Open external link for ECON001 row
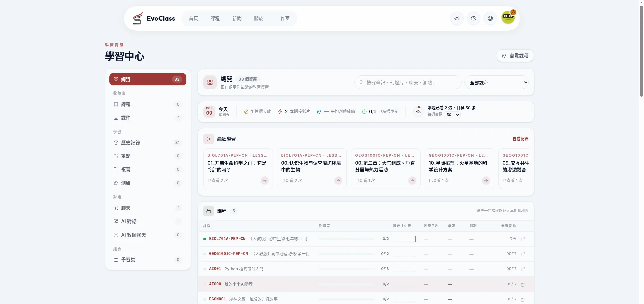The width and height of the screenshot is (644, 304). tap(523, 299)
